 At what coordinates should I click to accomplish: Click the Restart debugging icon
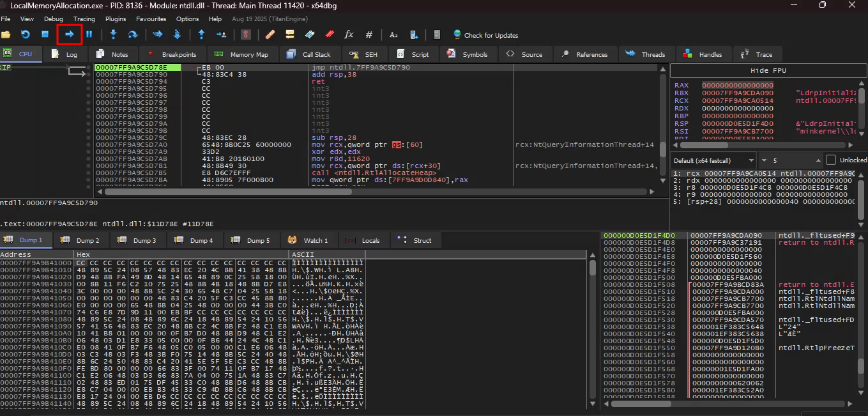[x=26, y=34]
